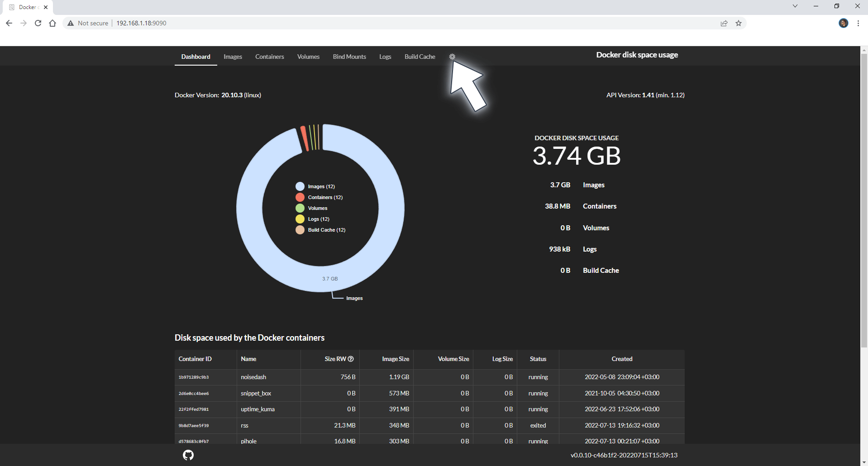
Task: Click container ID 2d6e0cc4bee6
Action: [194, 393]
